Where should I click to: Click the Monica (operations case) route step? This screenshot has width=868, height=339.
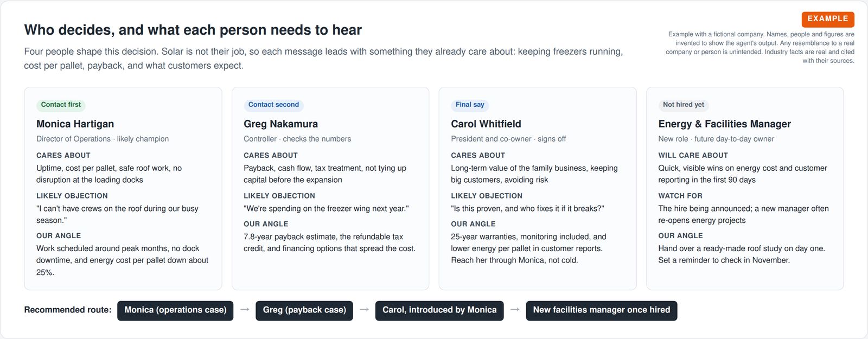pyautogui.click(x=175, y=310)
